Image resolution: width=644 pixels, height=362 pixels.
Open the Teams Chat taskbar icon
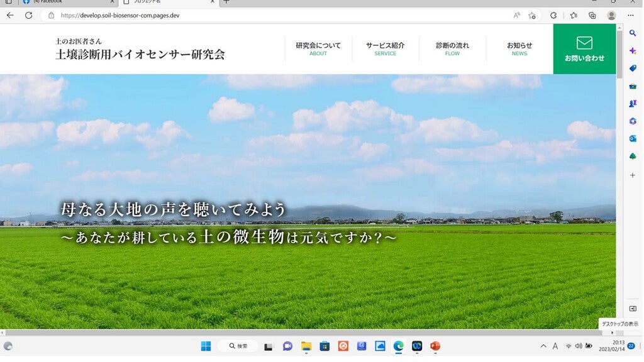287,347
